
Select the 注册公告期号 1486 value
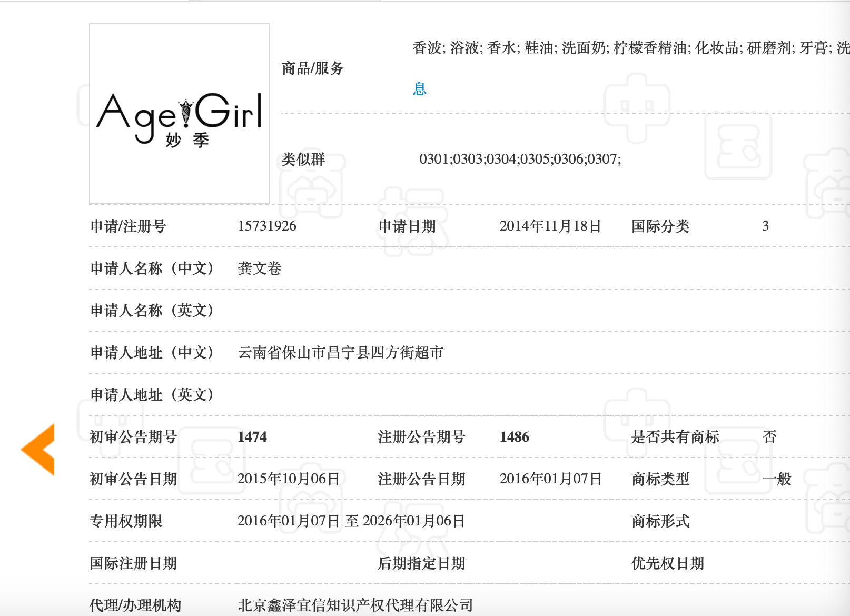(x=515, y=437)
